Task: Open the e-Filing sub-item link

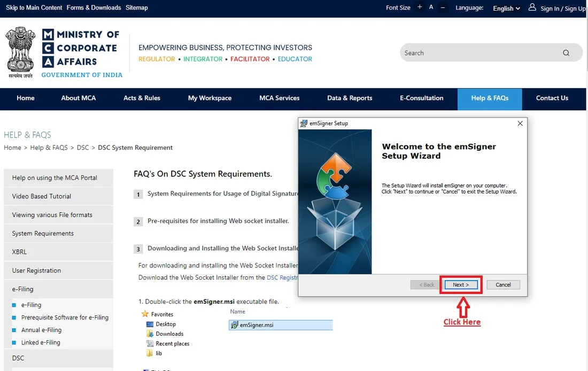Action: pyautogui.click(x=31, y=305)
